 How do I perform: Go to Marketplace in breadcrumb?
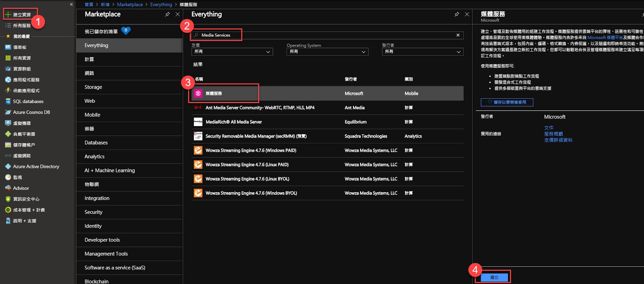(130, 4)
